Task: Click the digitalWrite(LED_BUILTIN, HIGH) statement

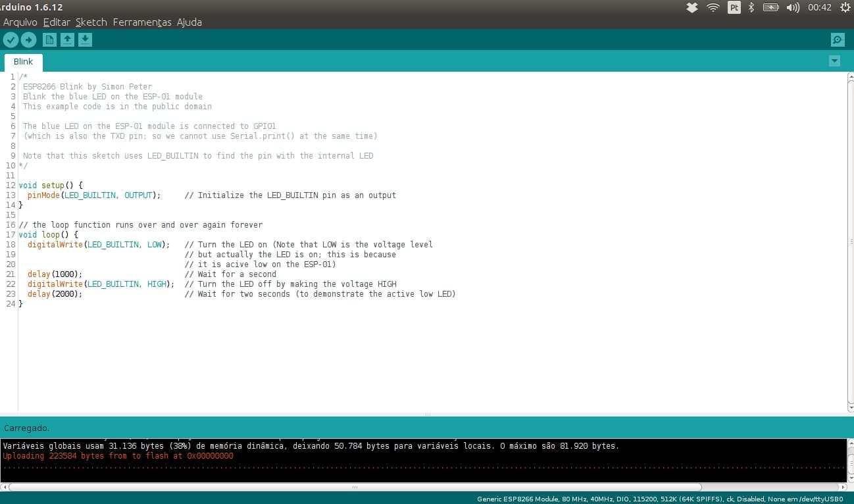Action: (x=101, y=284)
